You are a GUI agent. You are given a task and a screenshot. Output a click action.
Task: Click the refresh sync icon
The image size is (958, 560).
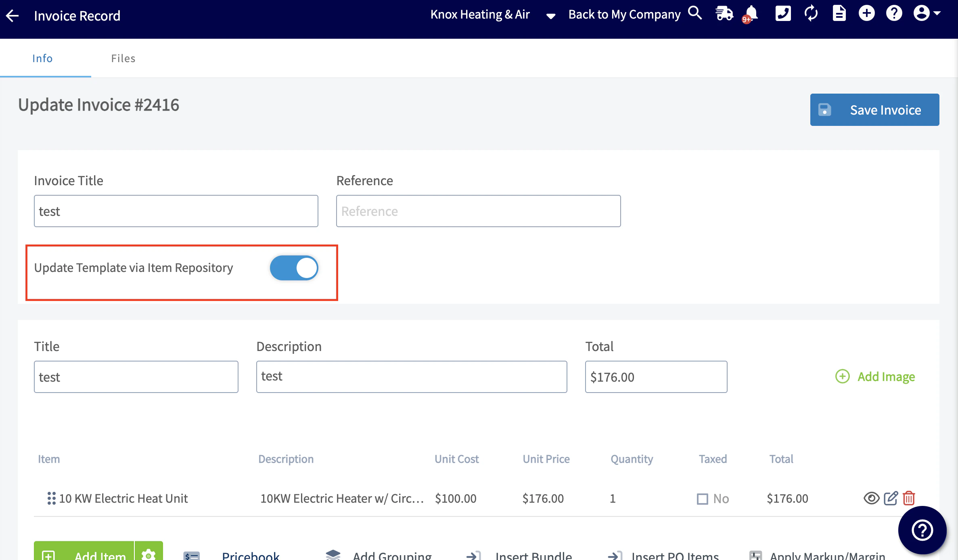click(811, 14)
